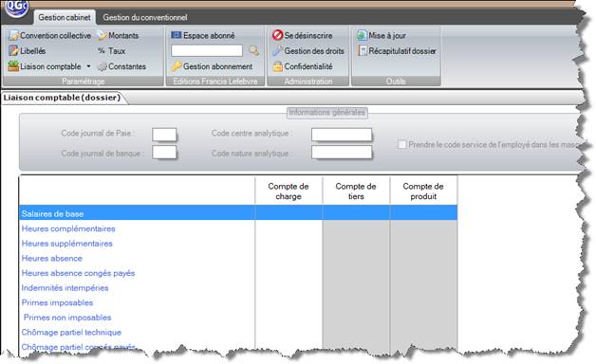Switch to Gestion du conventionnel tab
596x364 pixels.
pyautogui.click(x=145, y=17)
